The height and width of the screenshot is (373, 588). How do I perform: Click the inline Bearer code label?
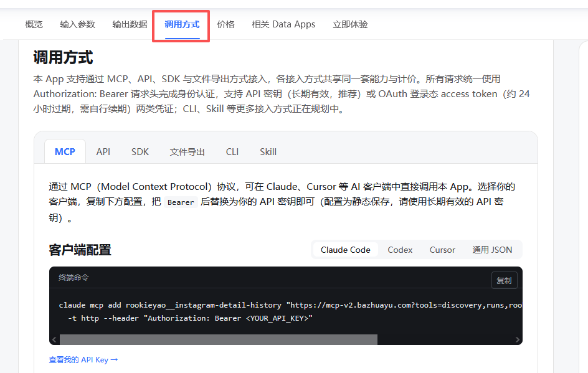pos(181,202)
